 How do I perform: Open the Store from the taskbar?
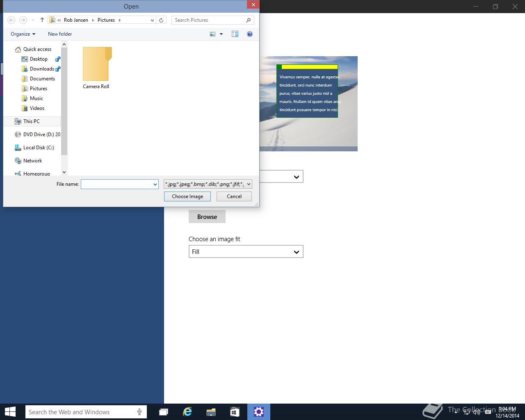pyautogui.click(x=235, y=412)
